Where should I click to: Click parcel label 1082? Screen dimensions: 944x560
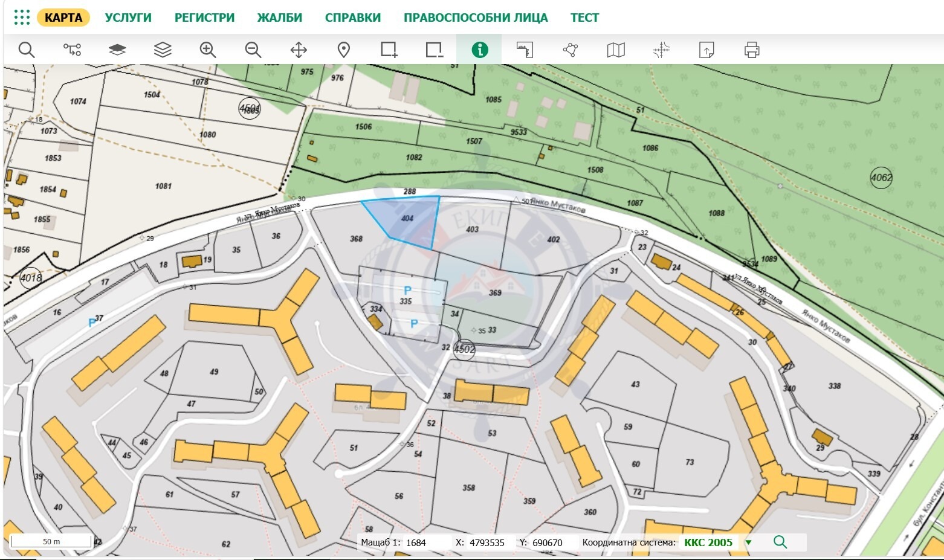pos(414,157)
